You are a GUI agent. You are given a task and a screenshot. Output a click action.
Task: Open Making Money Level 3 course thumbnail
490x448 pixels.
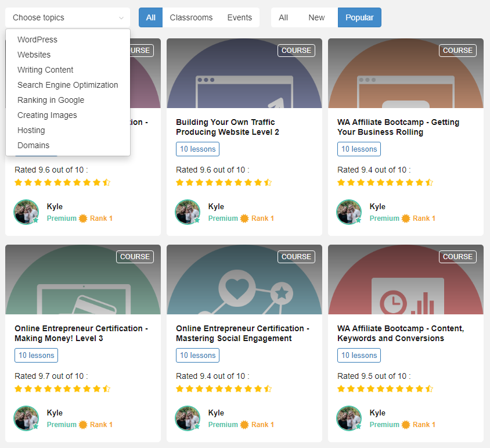point(83,279)
